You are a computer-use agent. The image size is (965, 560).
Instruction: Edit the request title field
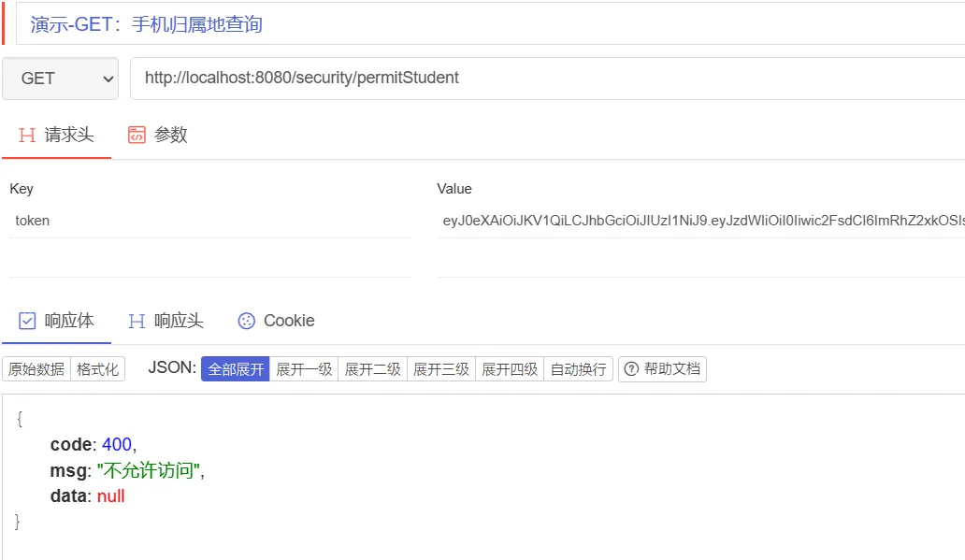tap(486, 24)
